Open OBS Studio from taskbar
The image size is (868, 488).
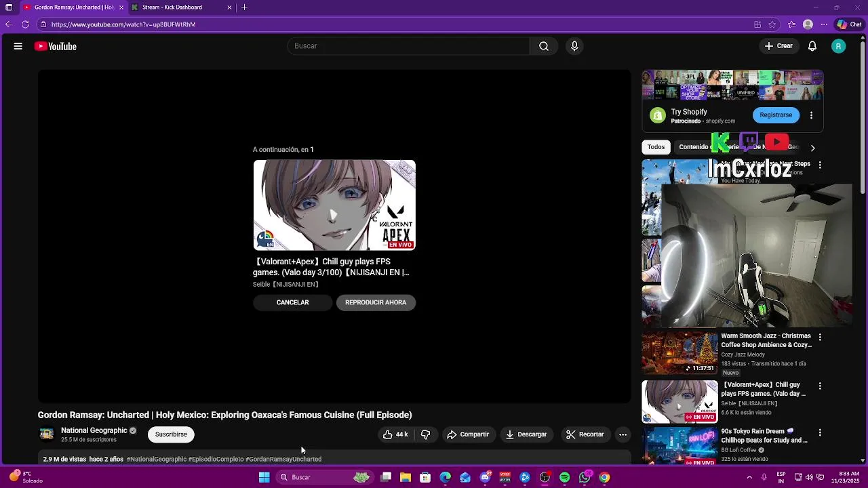(x=545, y=477)
